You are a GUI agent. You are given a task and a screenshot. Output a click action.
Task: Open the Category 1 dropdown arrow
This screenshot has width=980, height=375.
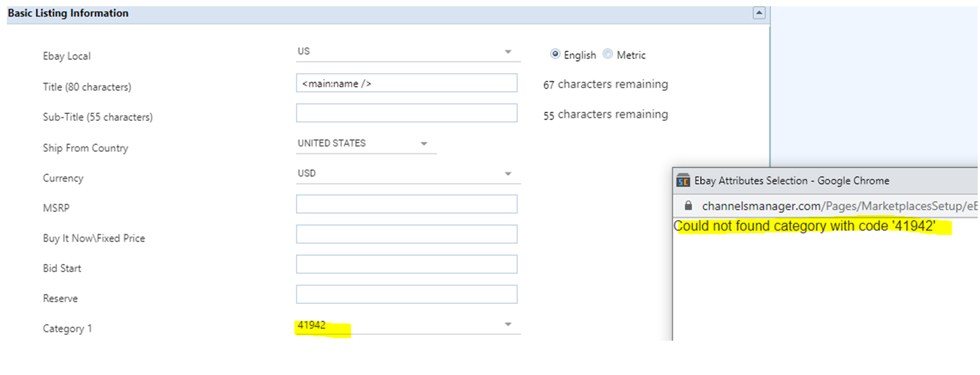(508, 325)
